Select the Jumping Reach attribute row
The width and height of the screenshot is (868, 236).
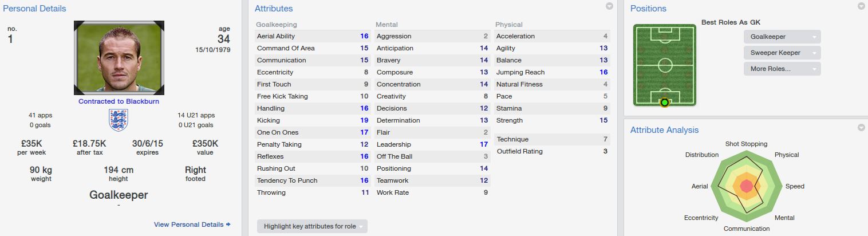coord(551,72)
